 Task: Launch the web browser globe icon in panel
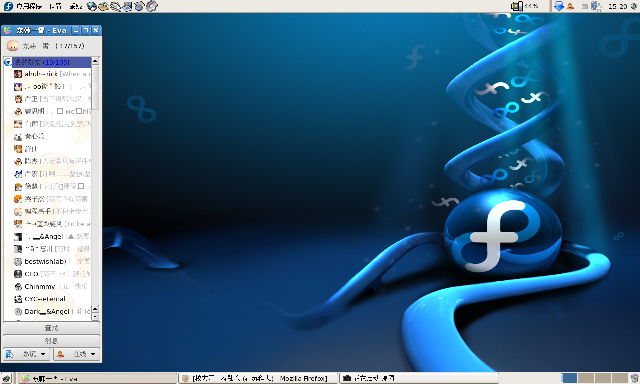pyautogui.click(x=92, y=6)
